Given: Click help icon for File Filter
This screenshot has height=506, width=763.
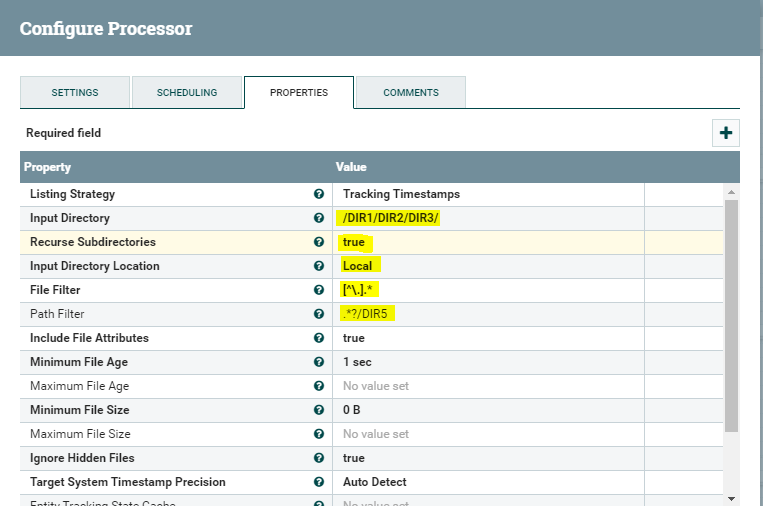Looking at the screenshot, I should click(x=319, y=290).
